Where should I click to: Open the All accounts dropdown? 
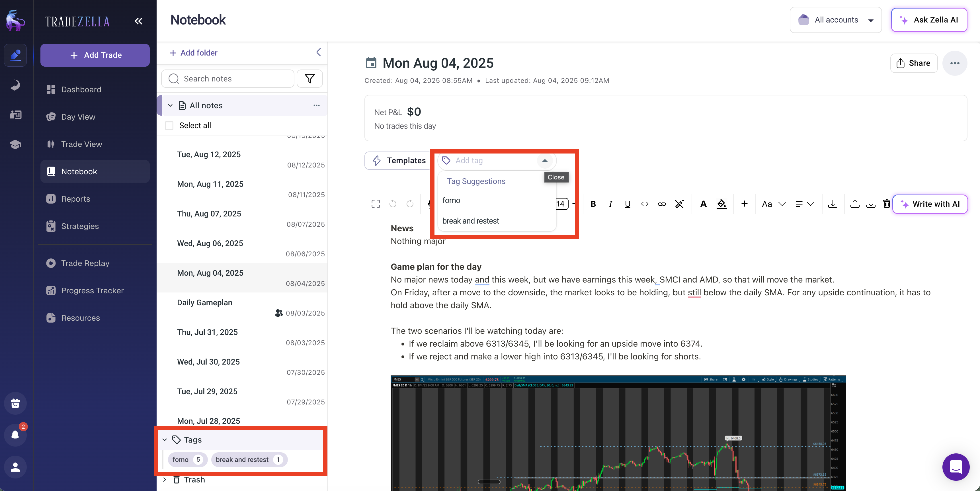point(835,20)
